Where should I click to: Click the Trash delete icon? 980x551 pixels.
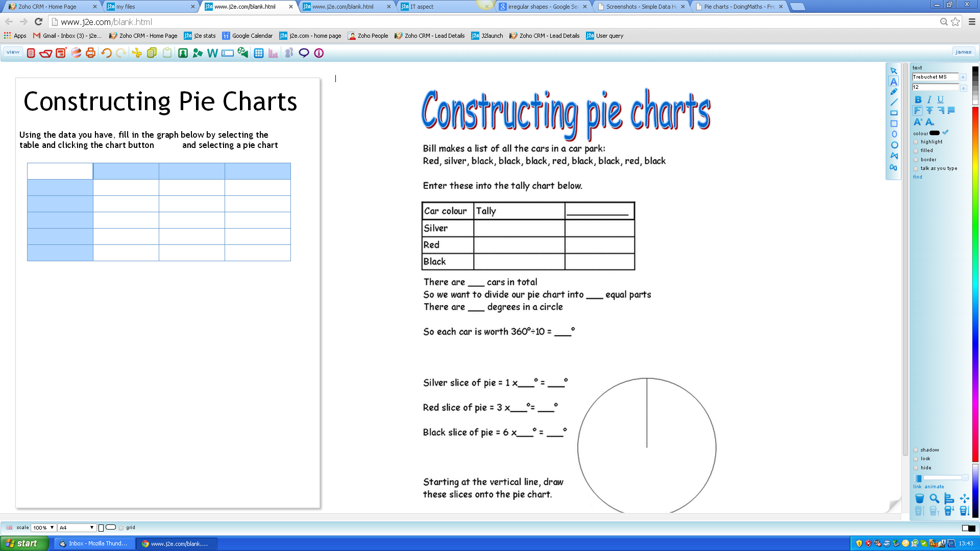(x=919, y=498)
